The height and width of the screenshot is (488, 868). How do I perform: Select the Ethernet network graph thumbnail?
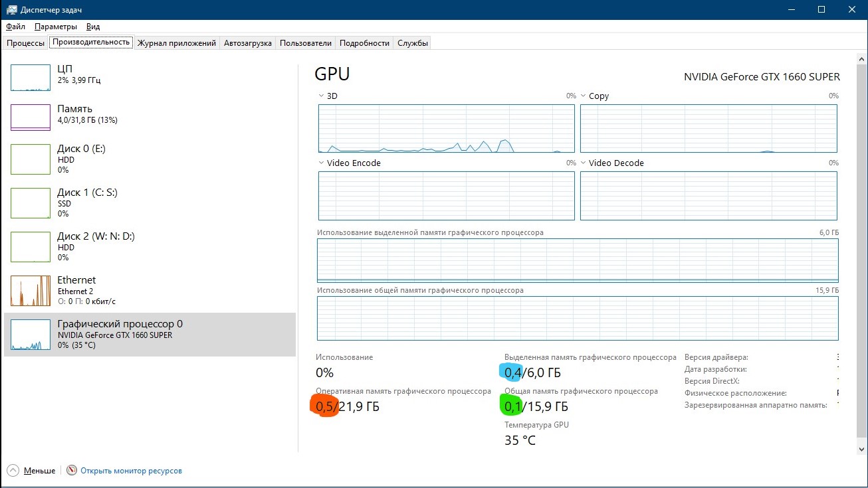[x=31, y=291]
